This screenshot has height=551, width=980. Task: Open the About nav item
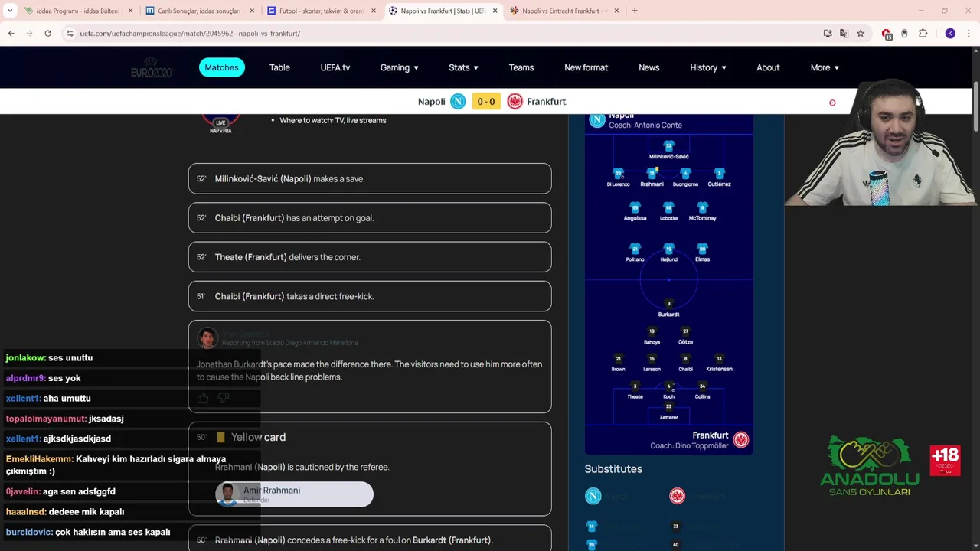click(x=768, y=67)
